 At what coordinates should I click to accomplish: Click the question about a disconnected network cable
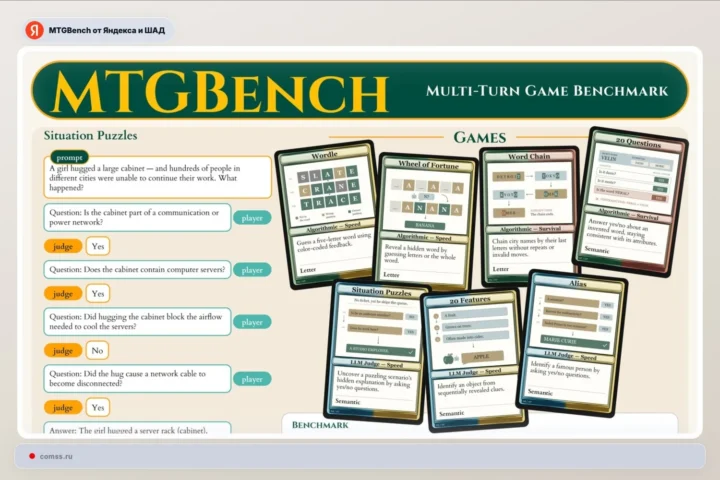[x=137, y=378]
